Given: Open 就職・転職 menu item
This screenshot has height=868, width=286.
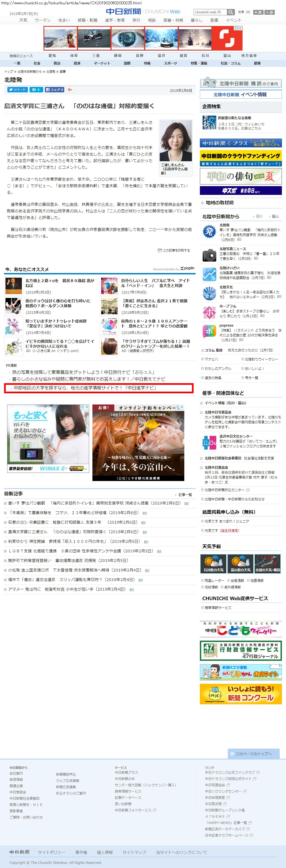Looking at the screenshot, I should tap(87, 20).
